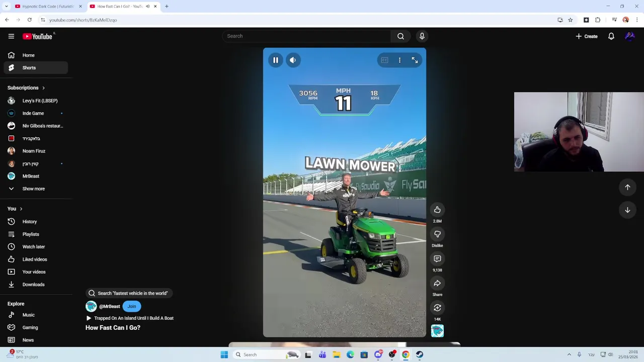Dislike this Short
644x362 pixels.
pyautogui.click(x=437, y=234)
